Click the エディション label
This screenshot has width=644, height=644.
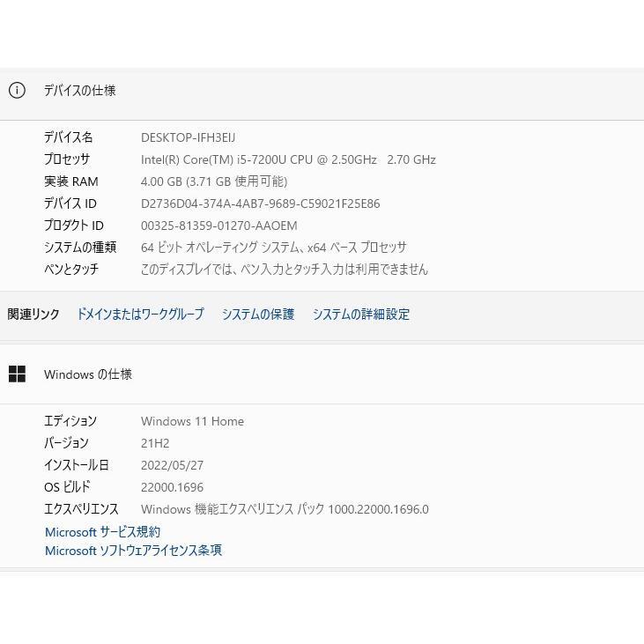[x=70, y=421]
